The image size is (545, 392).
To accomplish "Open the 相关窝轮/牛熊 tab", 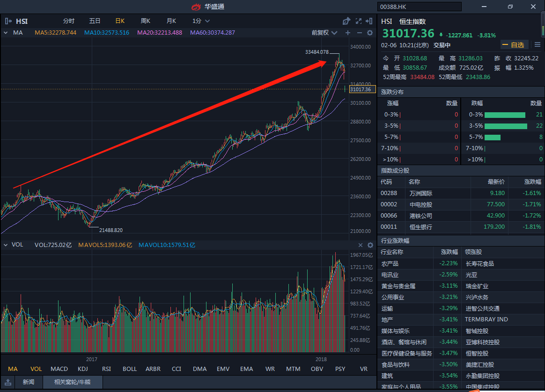I will pyautogui.click(x=72, y=382).
